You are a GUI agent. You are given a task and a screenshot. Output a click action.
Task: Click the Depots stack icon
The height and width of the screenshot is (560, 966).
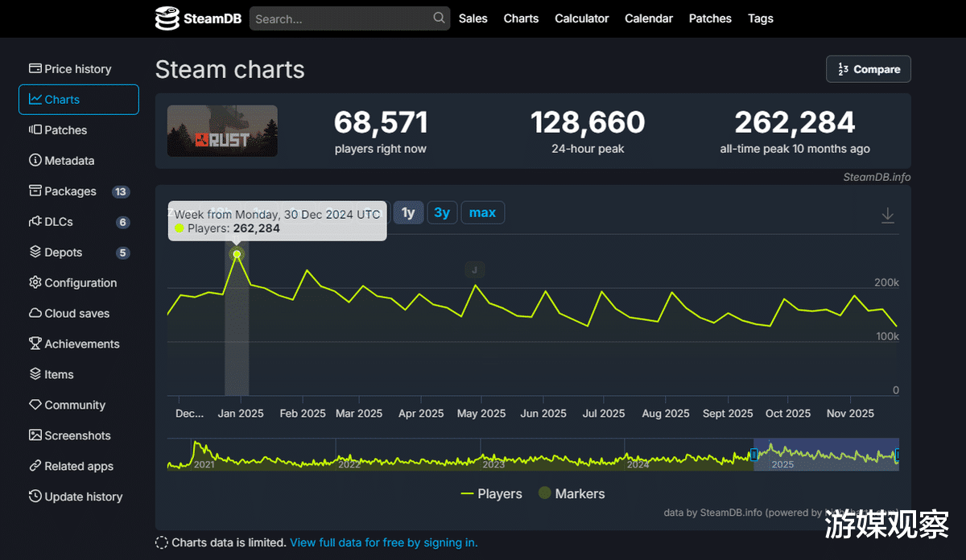(35, 252)
